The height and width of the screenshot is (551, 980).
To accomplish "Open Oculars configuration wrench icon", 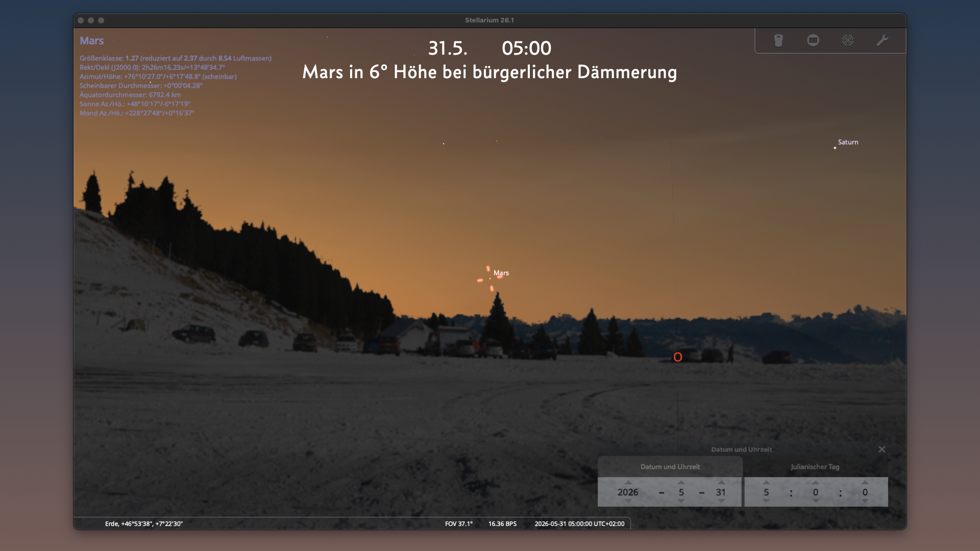I will (883, 40).
